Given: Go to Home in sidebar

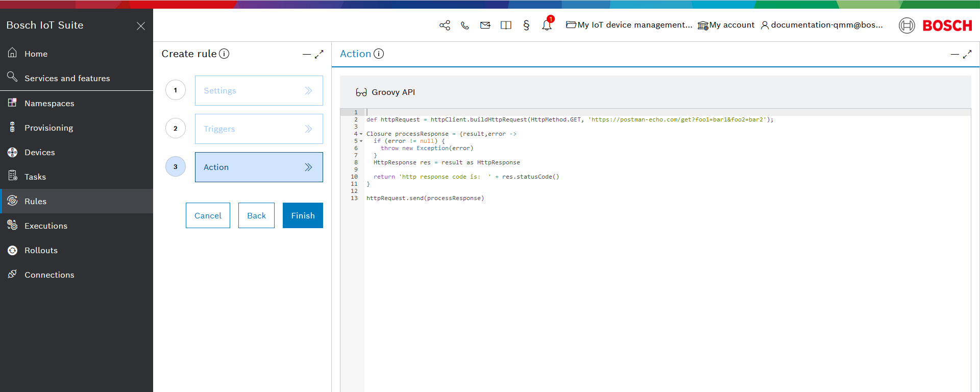Looking at the screenshot, I should tap(77, 54).
